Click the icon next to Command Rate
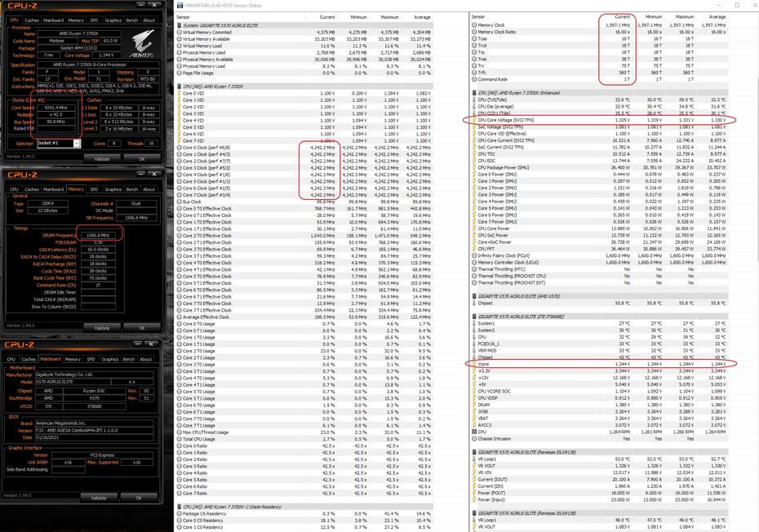759x532 pixels. pos(474,79)
